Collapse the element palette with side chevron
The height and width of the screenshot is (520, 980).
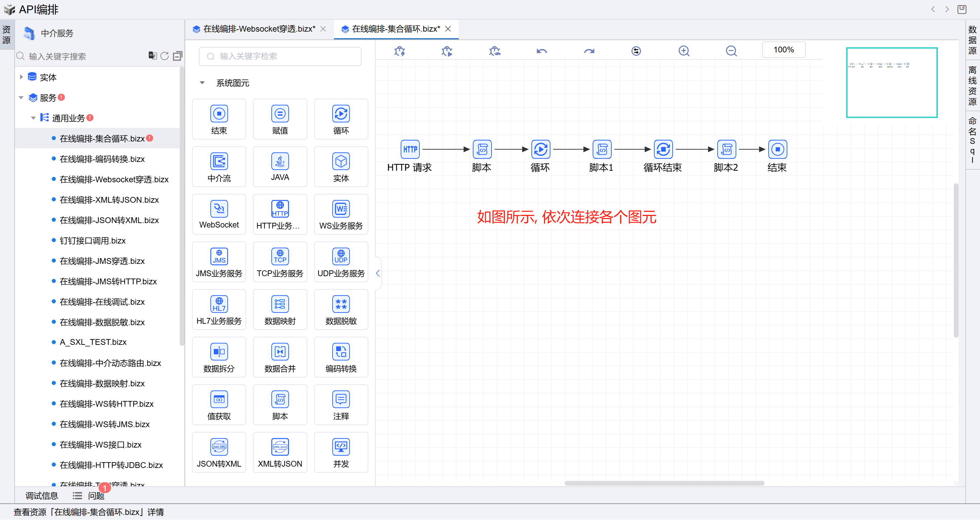378,273
